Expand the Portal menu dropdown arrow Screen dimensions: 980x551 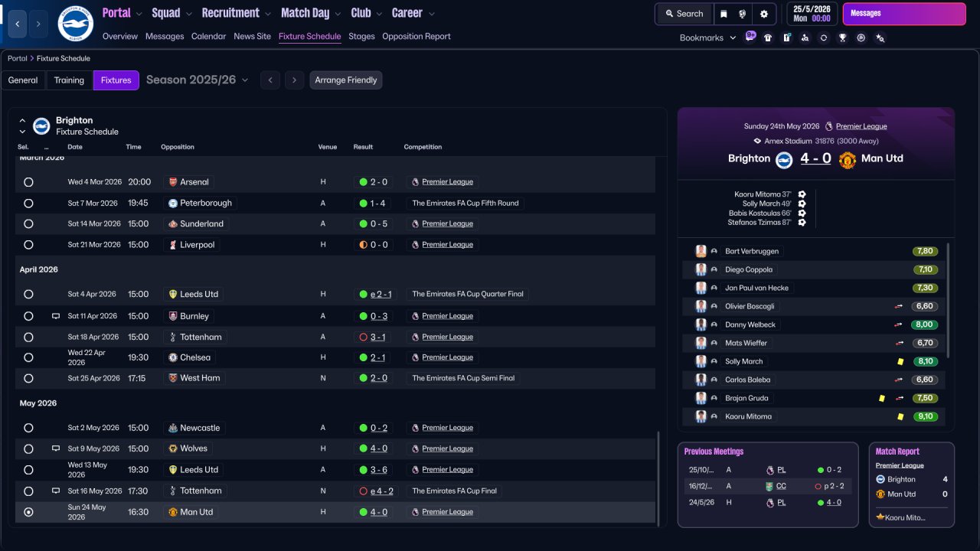point(139,14)
